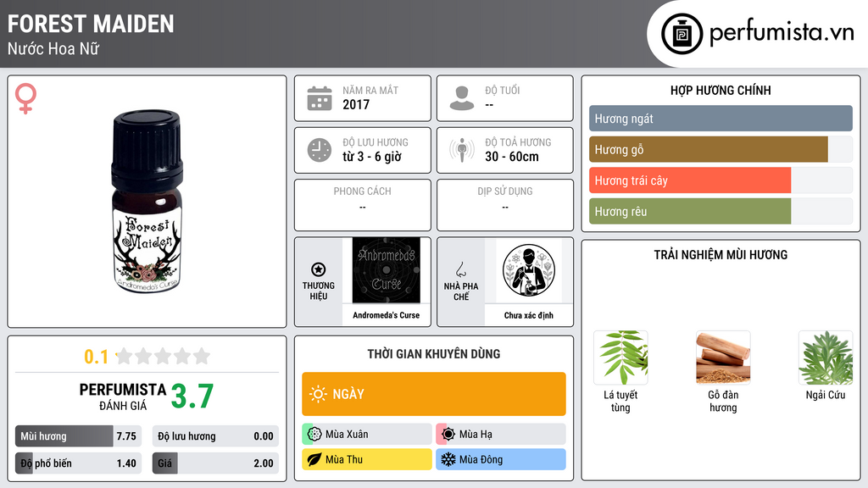Click the Độ lưu hương 0.00 score bar
Image resolution: width=868 pixels, height=488 pixels.
(x=215, y=436)
